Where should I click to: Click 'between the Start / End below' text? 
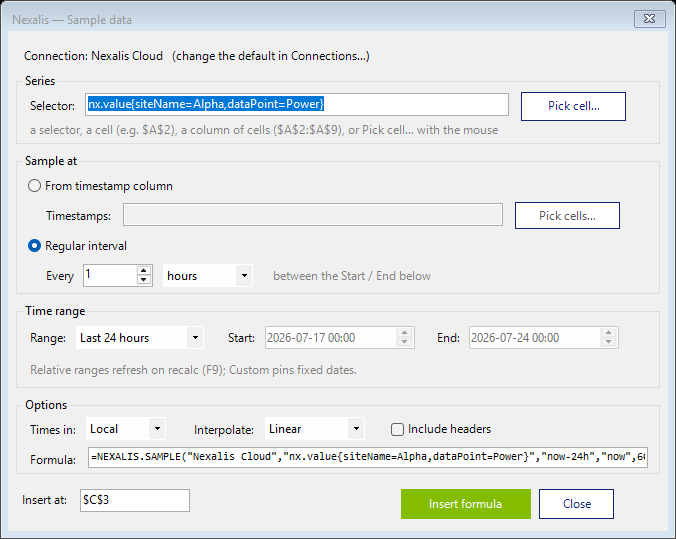click(x=352, y=276)
